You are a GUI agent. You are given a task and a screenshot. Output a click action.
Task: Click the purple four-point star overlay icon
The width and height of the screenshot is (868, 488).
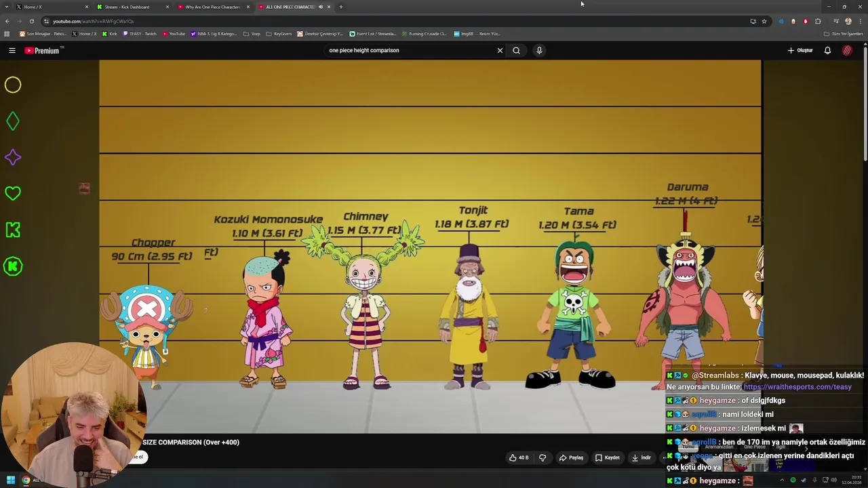[x=13, y=157]
